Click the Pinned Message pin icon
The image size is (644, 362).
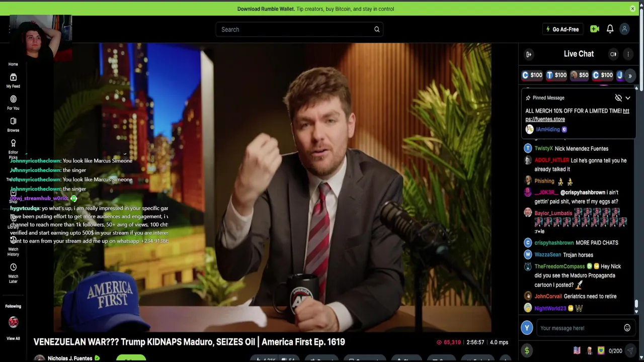click(x=528, y=98)
